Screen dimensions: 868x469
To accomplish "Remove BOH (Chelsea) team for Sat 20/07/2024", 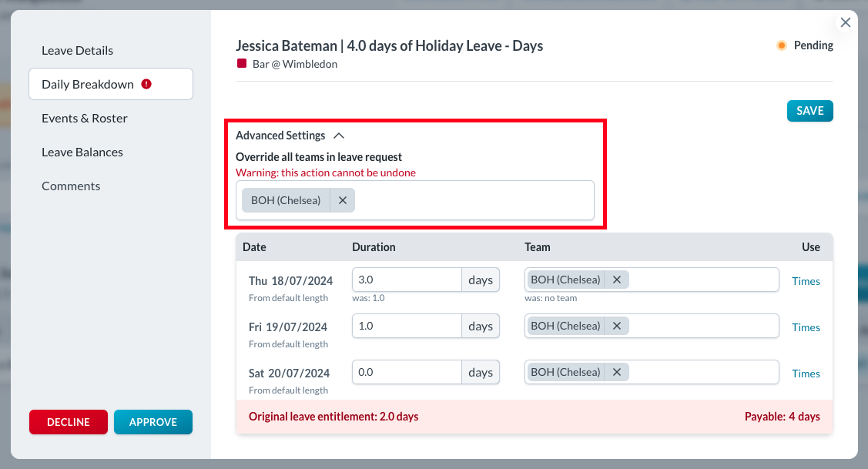I will [617, 372].
